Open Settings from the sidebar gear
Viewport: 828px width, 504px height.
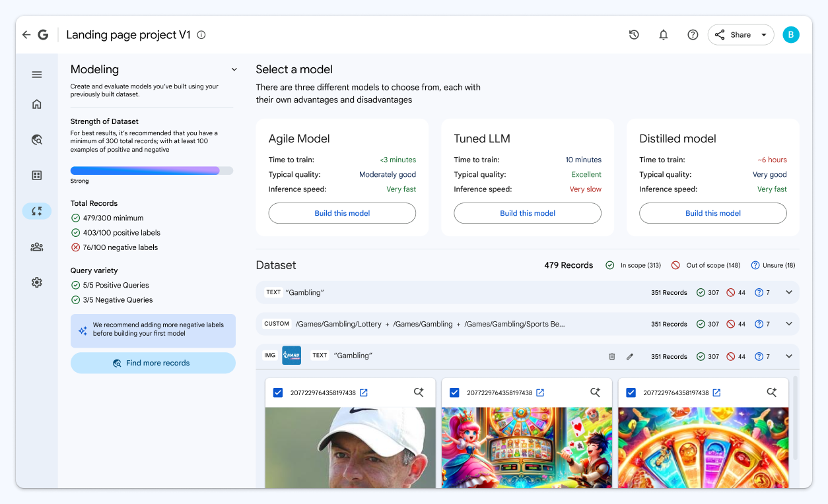coord(36,282)
